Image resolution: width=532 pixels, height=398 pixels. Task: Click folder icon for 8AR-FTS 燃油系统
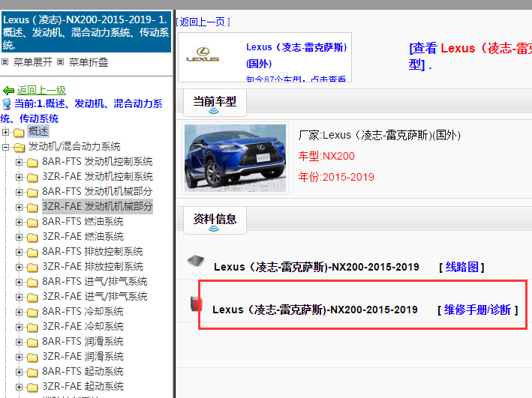(32, 223)
